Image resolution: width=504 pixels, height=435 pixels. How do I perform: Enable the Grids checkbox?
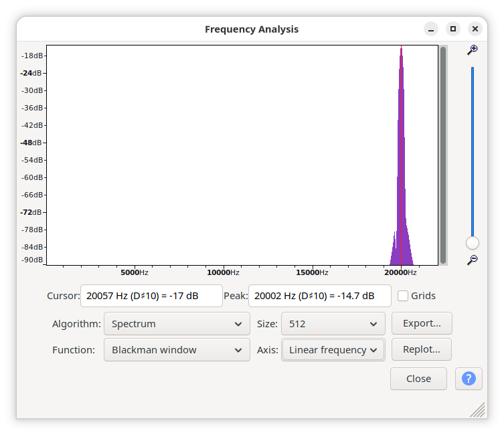(403, 296)
